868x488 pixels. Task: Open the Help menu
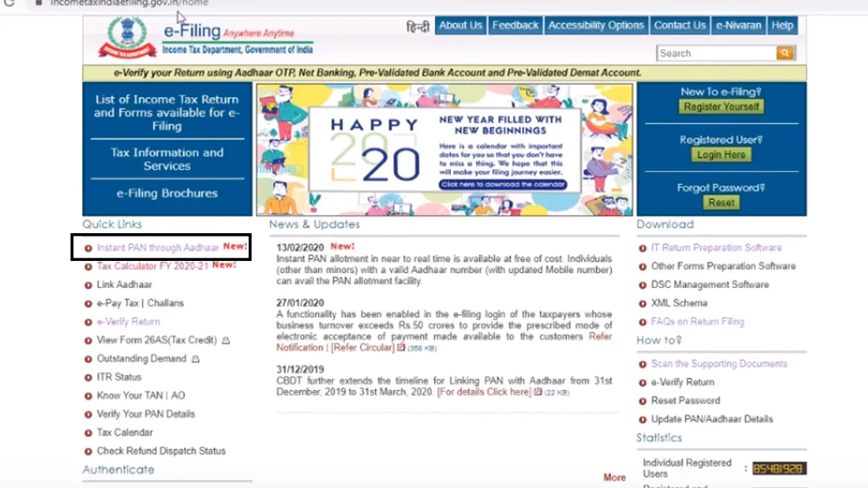click(782, 26)
